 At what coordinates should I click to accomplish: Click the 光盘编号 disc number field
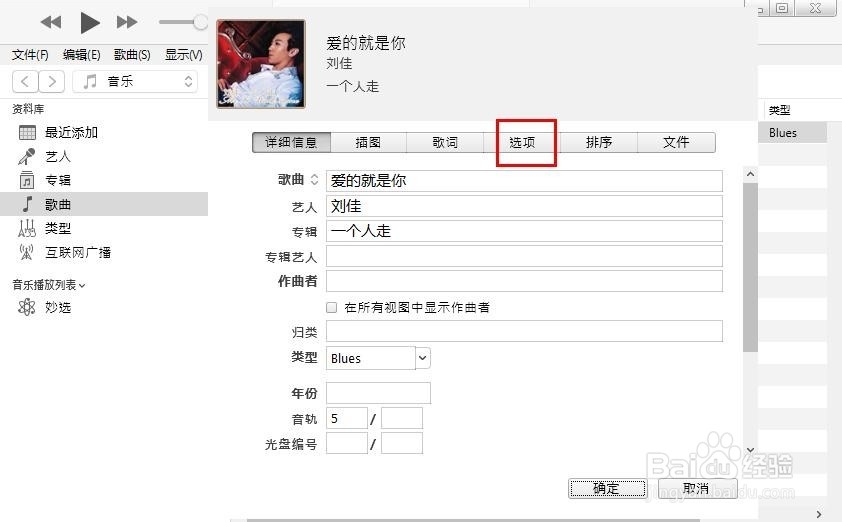point(347,444)
